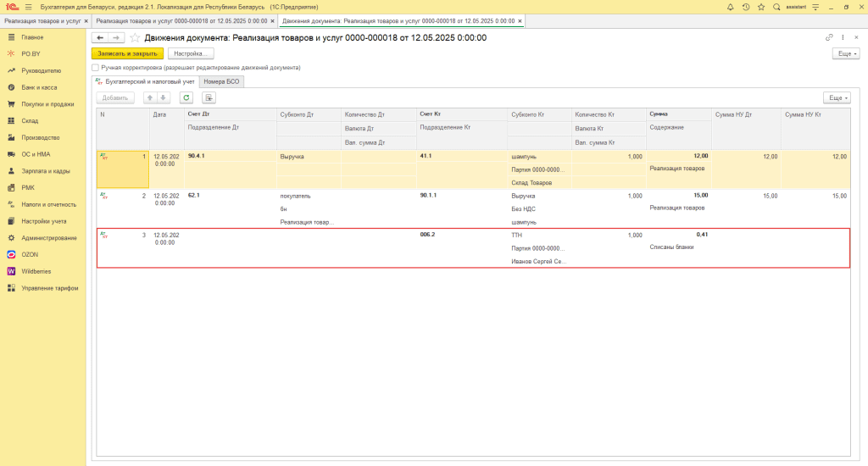Image resolution: width=868 pixels, height=466 pixels.
Task: Click the ТТН subconto cell
Action: [539, 236]
